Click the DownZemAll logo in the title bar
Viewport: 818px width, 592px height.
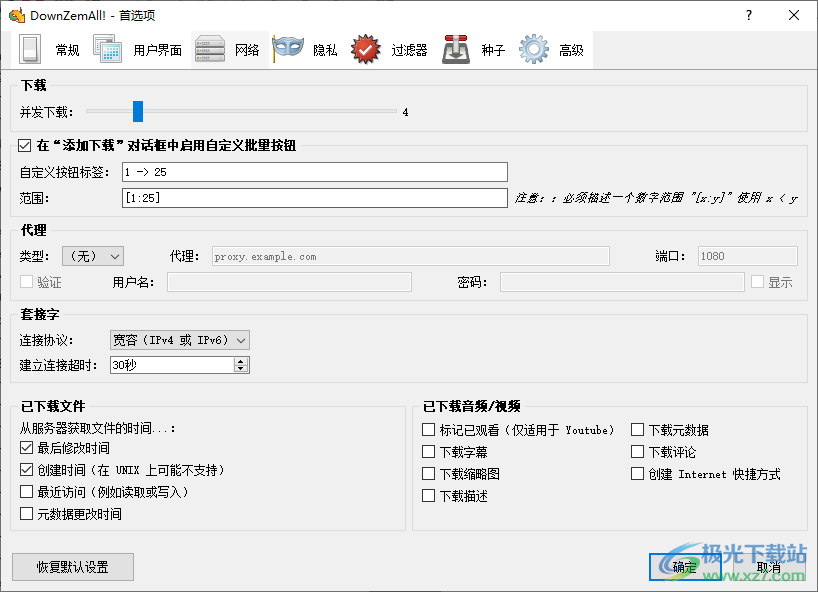click(x=16, y=15)
